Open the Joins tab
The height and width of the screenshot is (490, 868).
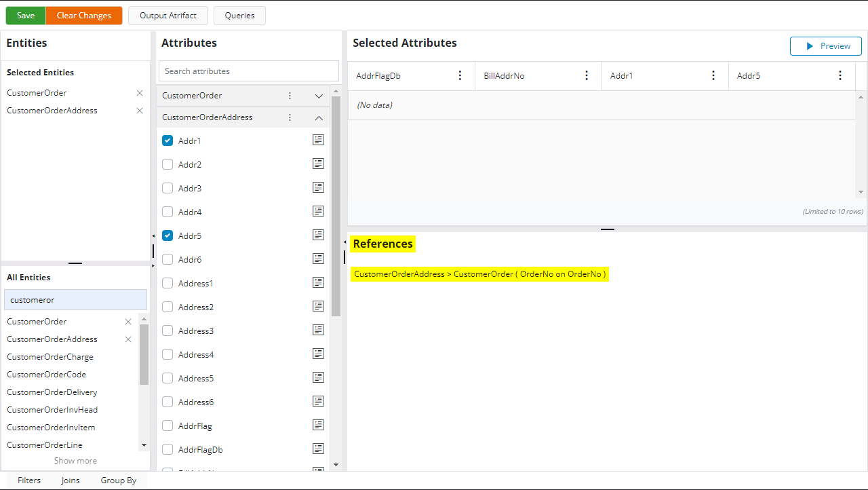pyautogui.click(x=71, y=480)
